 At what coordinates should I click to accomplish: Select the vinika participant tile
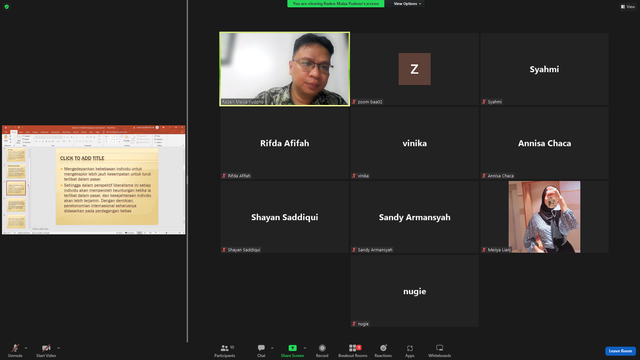point(414,143)
